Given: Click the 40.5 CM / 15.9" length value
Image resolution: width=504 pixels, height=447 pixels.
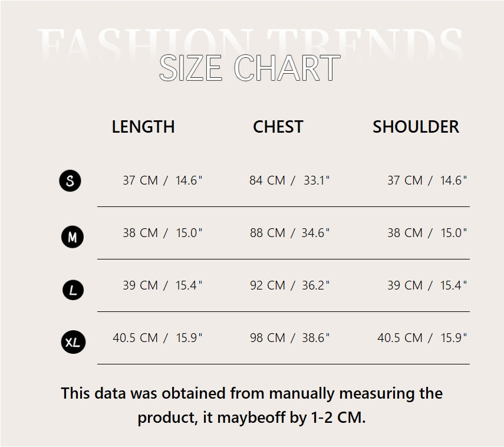Looking at the screenshot, I should pyautogui.click(x=157, y=338).
